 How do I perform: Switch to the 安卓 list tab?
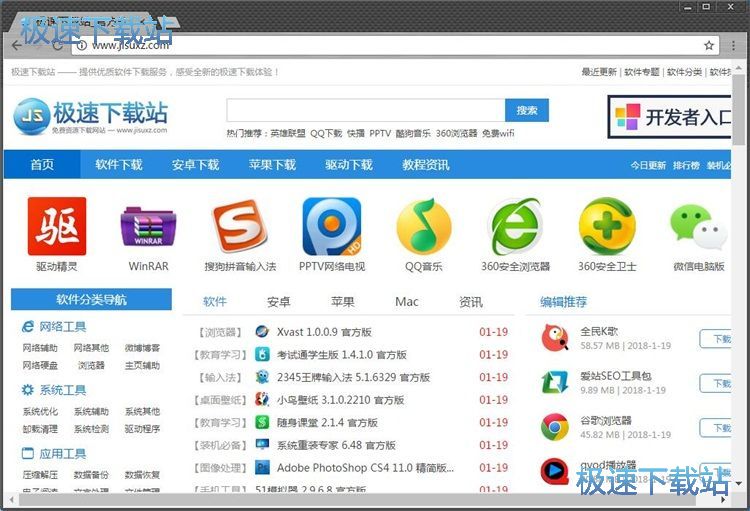(x=279, y=301)
